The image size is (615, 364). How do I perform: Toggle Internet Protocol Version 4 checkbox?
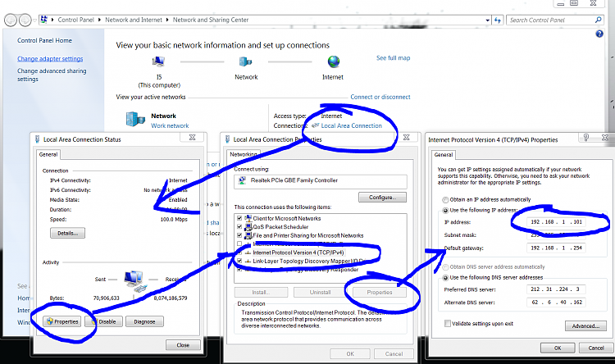239,253
